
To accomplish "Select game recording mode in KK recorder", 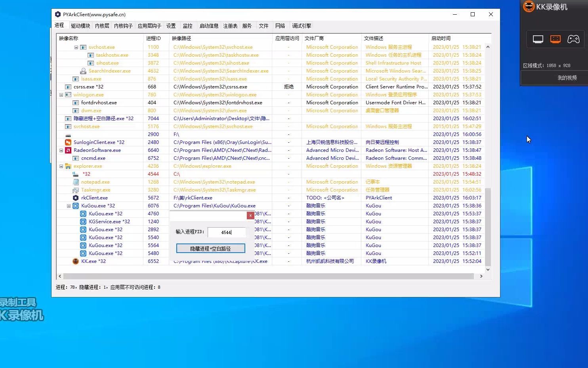I will pyautogui.click(x=573, y=39).
